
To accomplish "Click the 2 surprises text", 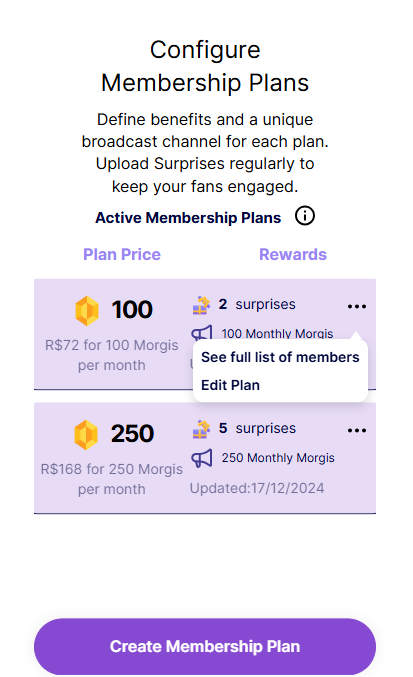I will point(257,304).
